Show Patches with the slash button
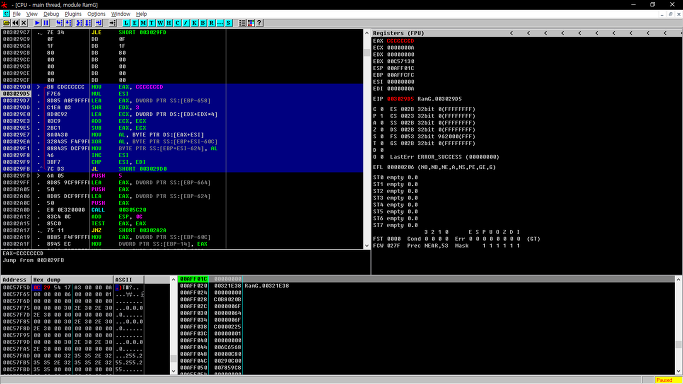 pyautogui.click(x=186, y=23)
